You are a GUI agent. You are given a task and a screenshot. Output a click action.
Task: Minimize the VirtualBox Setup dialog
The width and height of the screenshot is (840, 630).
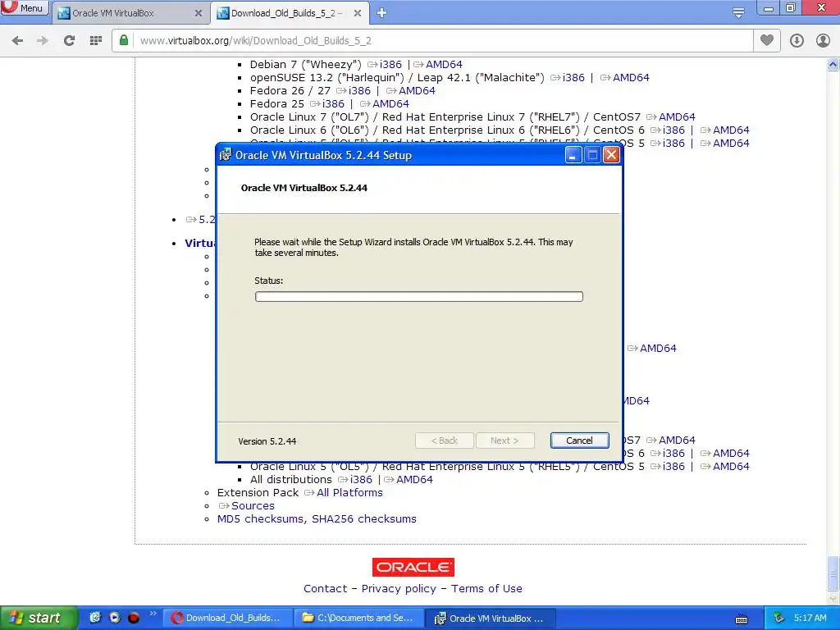[x=573, y=155]
